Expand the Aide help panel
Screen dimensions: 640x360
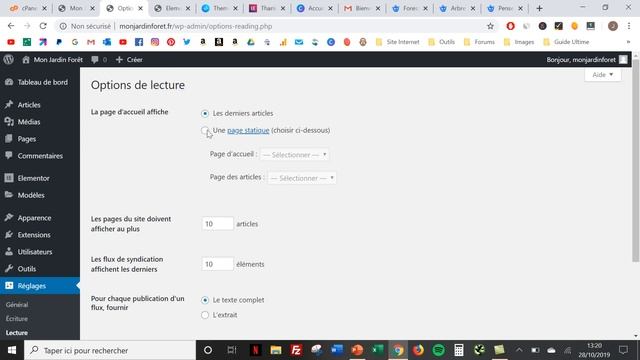(603, 75)
